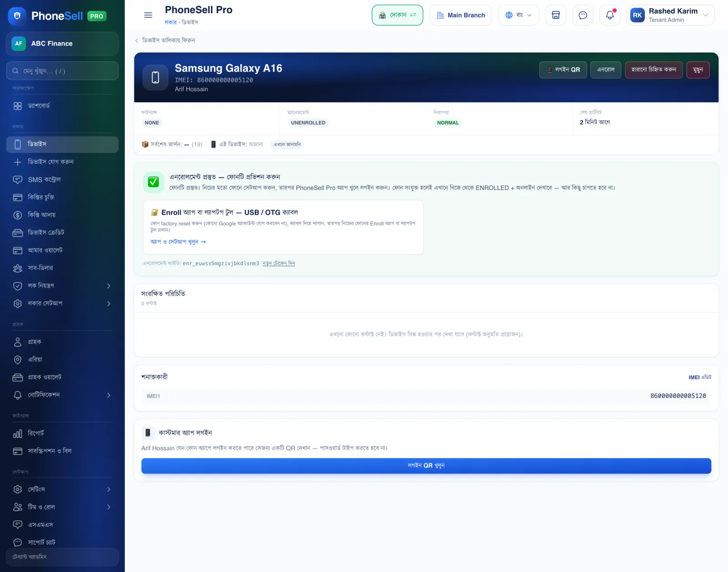
Task: Toggle the hamburger sidebar menu
Action: (148, 15)
